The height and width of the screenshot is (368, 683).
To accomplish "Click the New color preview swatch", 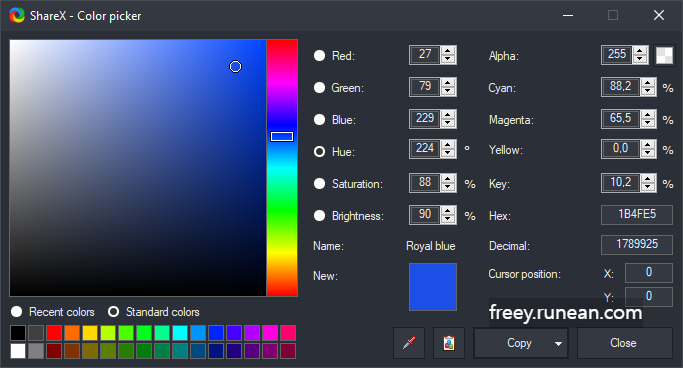I will [433, 287].
